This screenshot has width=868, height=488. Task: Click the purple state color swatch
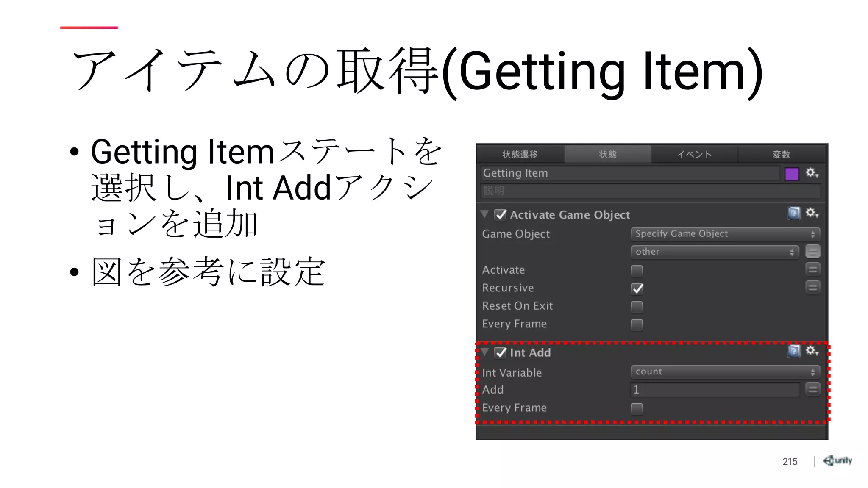(x=791, y=174)
